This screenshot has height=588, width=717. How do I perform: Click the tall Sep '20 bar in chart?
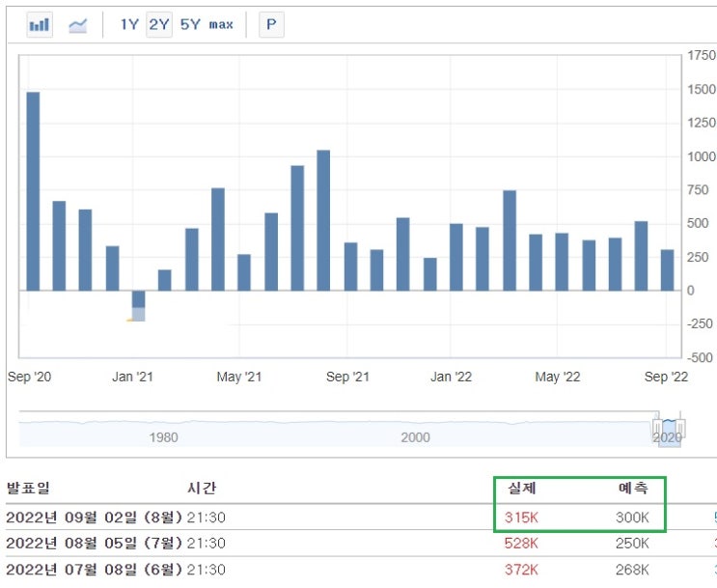pyautogui.click(x=33, y=191)
